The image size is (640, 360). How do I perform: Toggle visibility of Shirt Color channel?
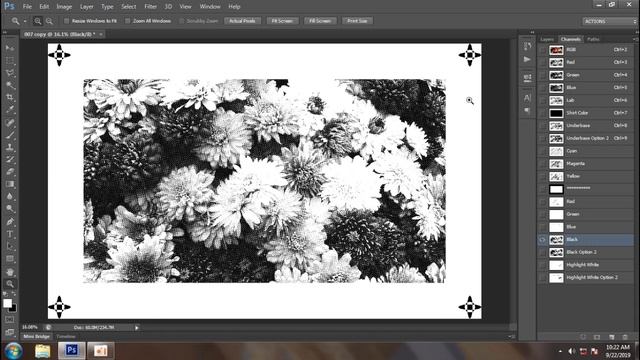(542, 113)
